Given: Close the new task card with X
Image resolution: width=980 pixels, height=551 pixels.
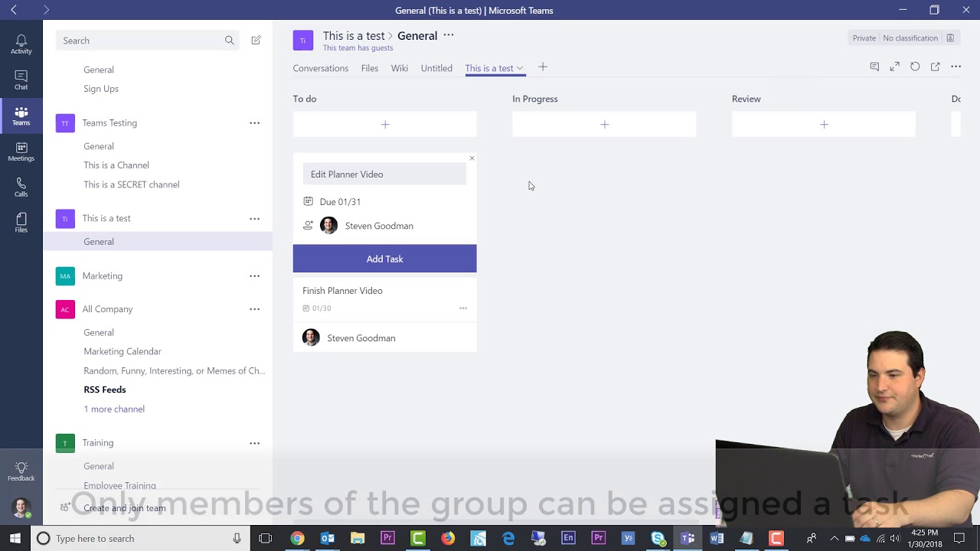Looking at the screenshot, I should coord(472,158).
